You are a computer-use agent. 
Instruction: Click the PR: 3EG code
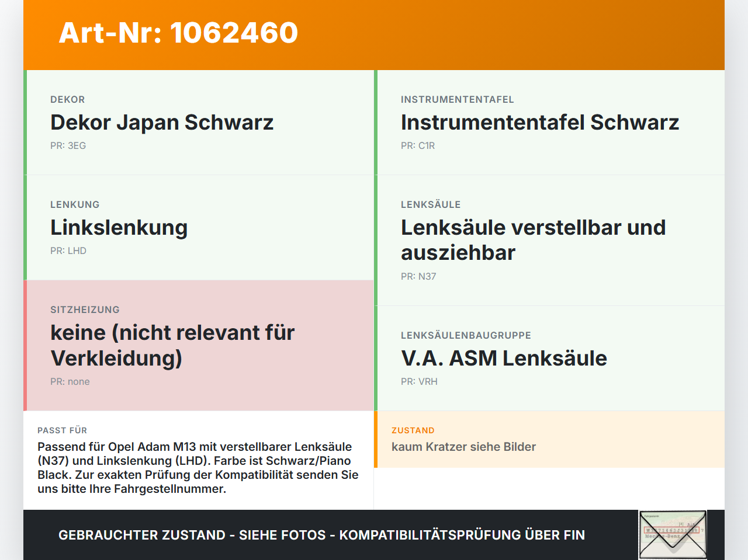point(68,146)
